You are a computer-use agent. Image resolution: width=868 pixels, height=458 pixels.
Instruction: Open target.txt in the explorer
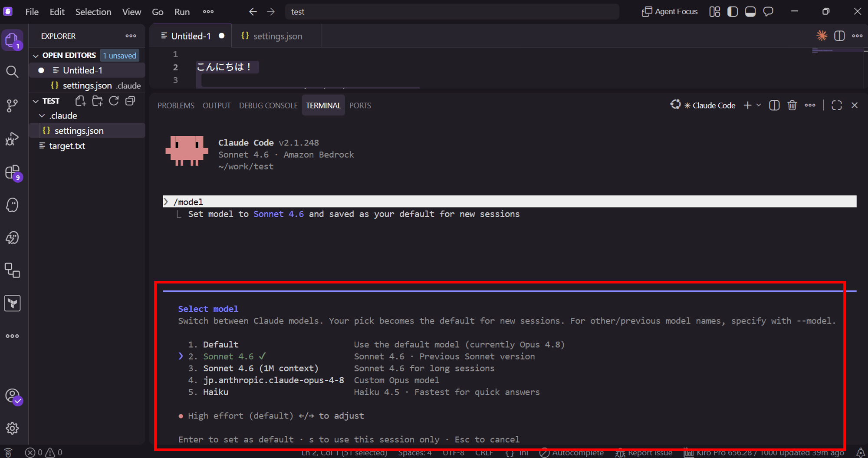[87, 146]
